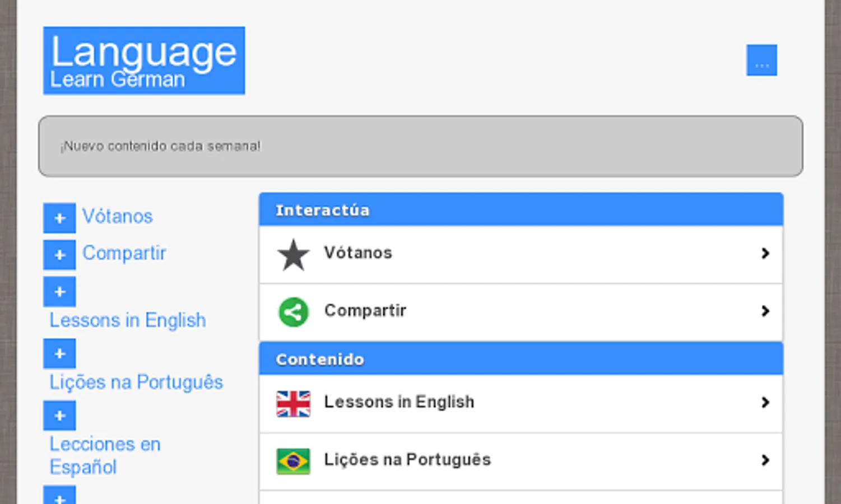Click the Brazil flag icon

click(x=293, y=461)
